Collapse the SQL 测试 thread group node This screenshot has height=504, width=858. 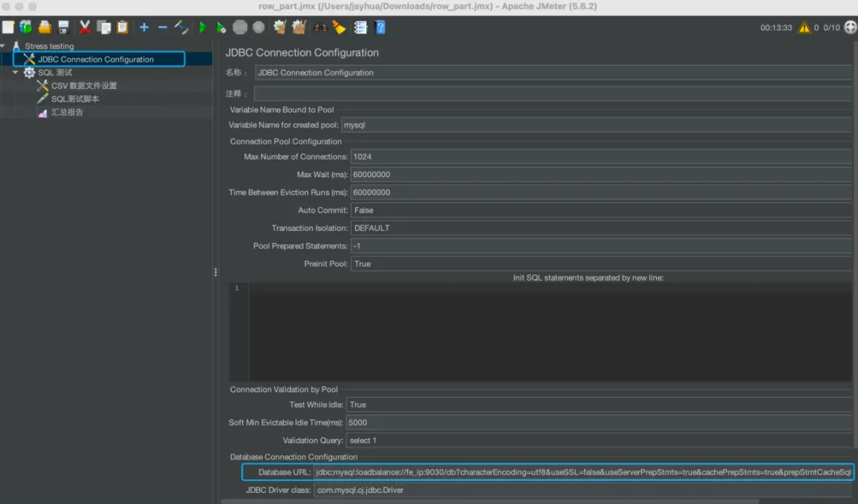click(x=15, y=72)
